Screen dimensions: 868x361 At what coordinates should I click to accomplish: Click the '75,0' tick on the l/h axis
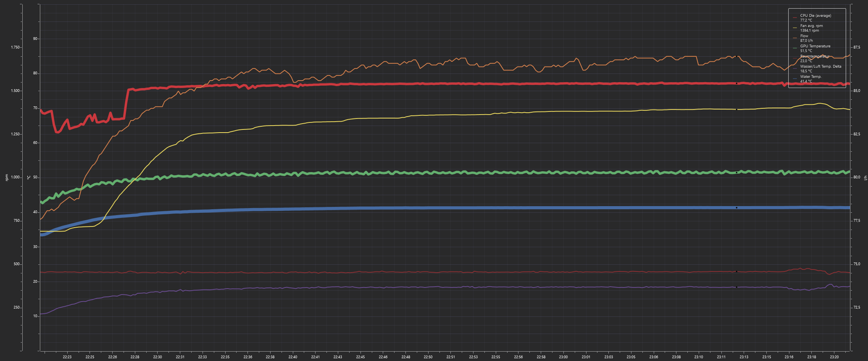pos(857,264)
